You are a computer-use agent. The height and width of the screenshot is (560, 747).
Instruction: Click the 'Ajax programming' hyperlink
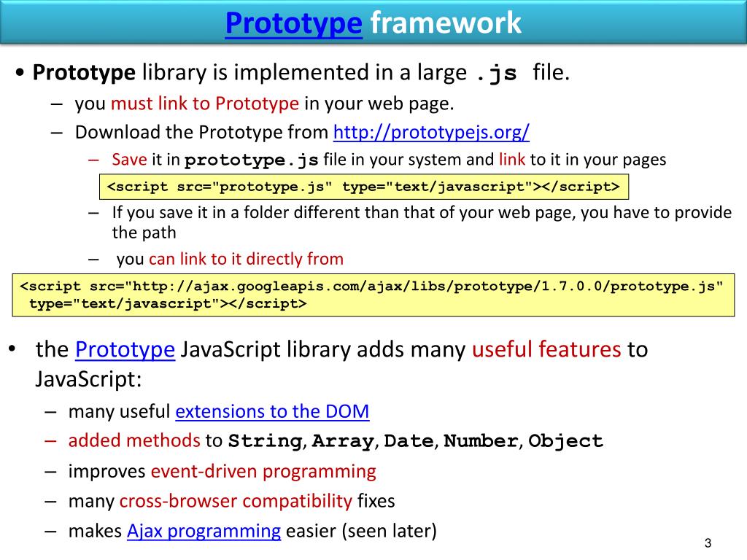tap(204, 531)
